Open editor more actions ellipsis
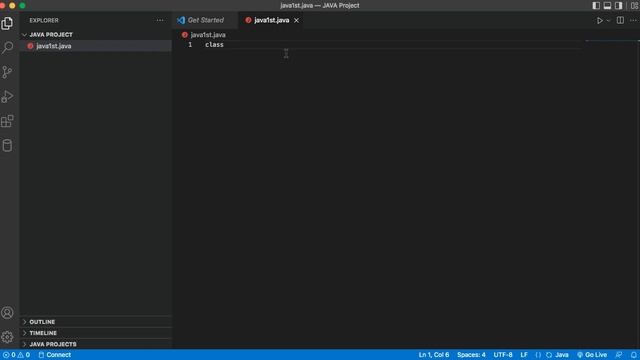 633,20
